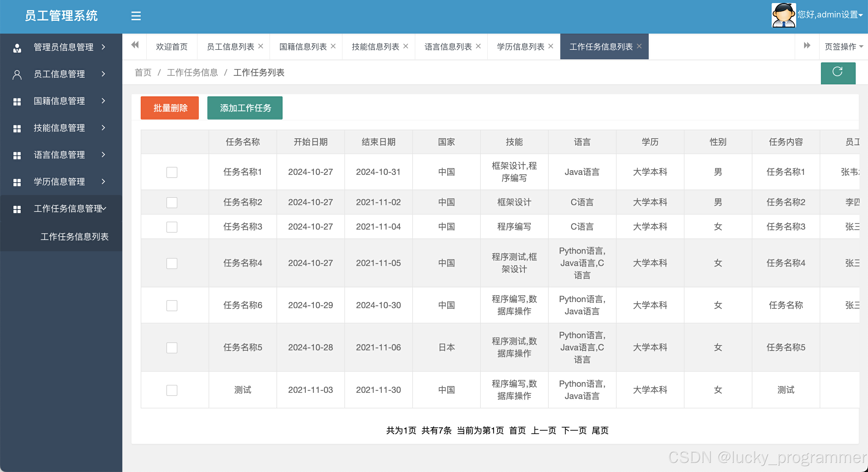Tick the checkbox for 任务名称6
Viewport: 868px width, 472px height.
point(172,306)
